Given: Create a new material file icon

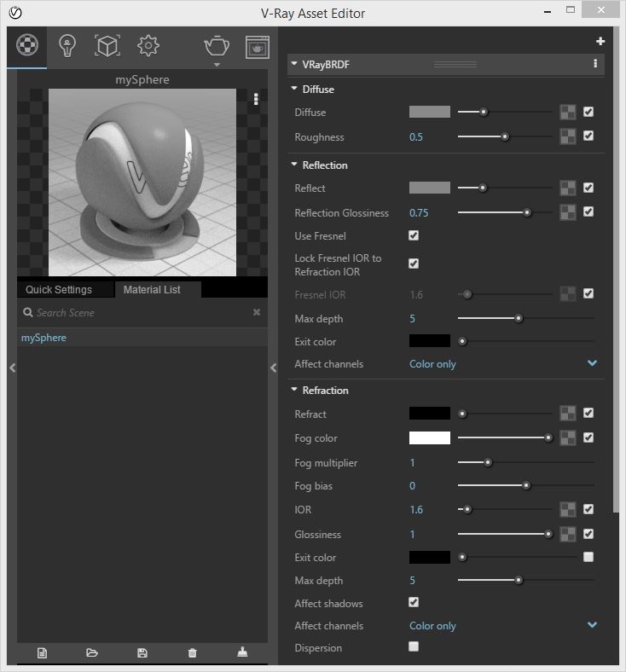Looking at the screenshot, I should click(x=42, y=652).
